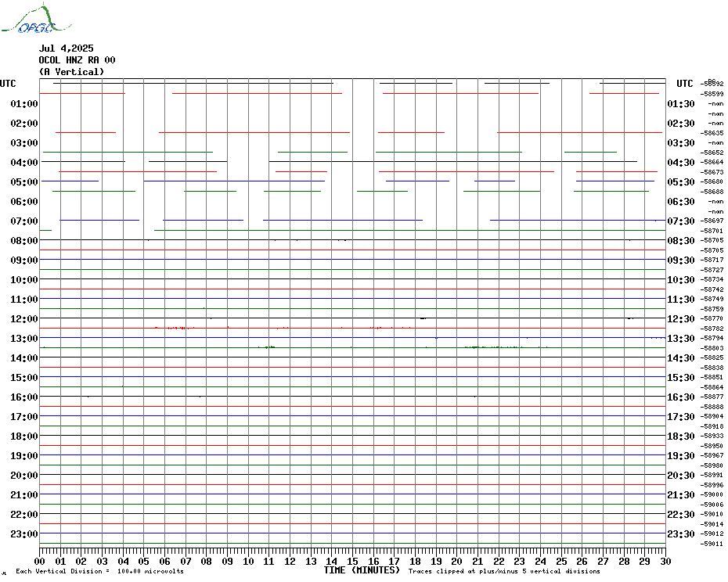Click the DC offset value '-59011'
This screenshot has height=582, width=728.
pyautogui.click(x=712, y=544)
